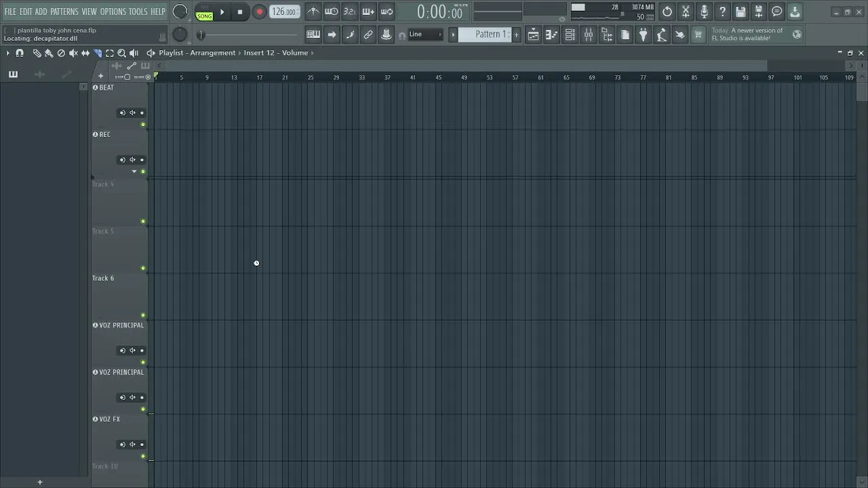Click the 126.000 tempo field
The width and height of the screenshot is (868, 488).
[x=283, y=12]
